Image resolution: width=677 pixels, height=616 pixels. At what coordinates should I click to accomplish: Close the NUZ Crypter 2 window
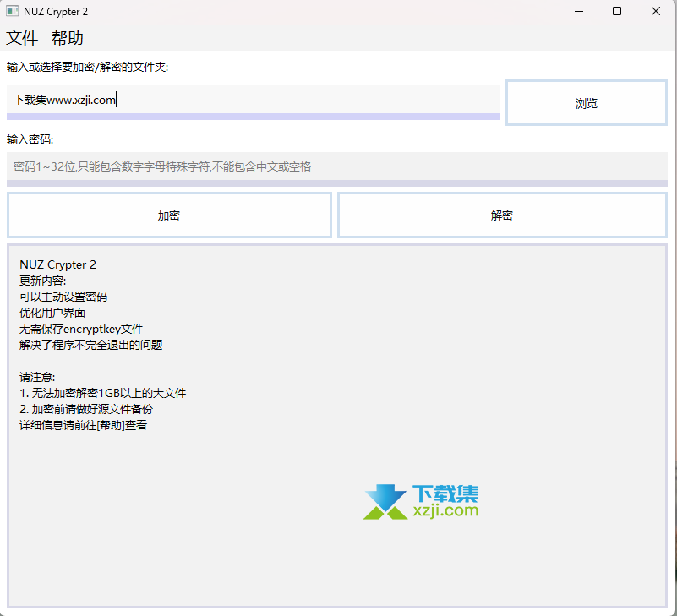point(655,11)
